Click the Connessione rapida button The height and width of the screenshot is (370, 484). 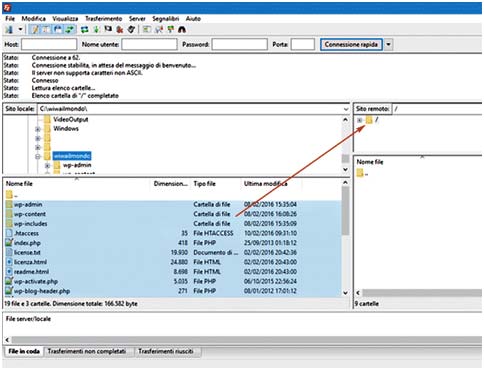(x=351, y=44)
